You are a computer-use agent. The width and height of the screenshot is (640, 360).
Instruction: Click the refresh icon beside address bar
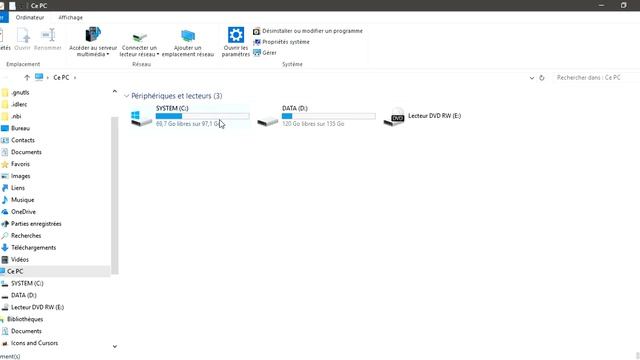pyautogui.click(x=542, y=78)
